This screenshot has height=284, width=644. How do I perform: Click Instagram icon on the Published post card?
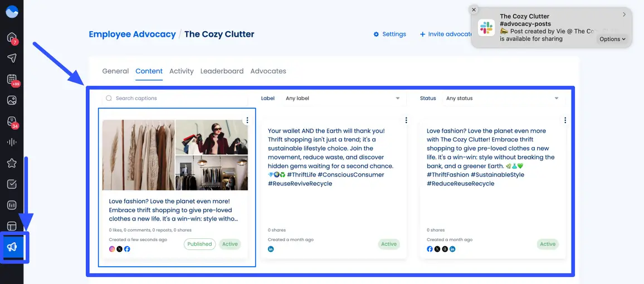click(112, 249)
